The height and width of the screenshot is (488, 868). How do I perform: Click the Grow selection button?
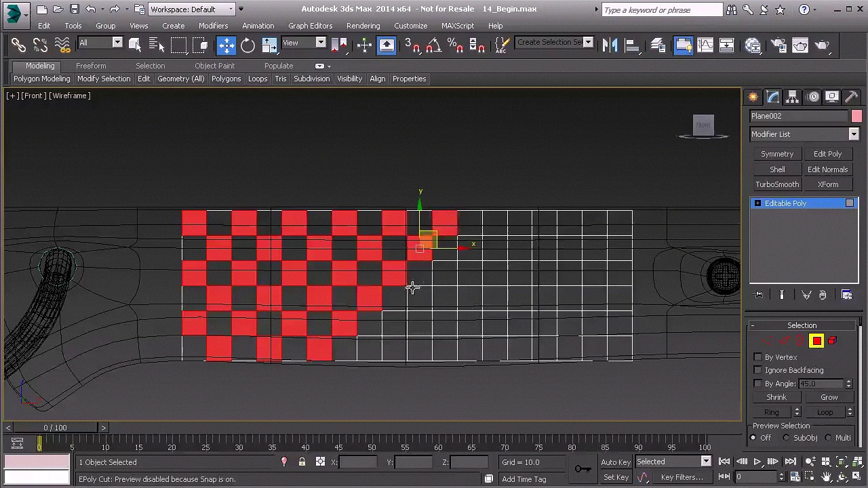pos(829,397)
